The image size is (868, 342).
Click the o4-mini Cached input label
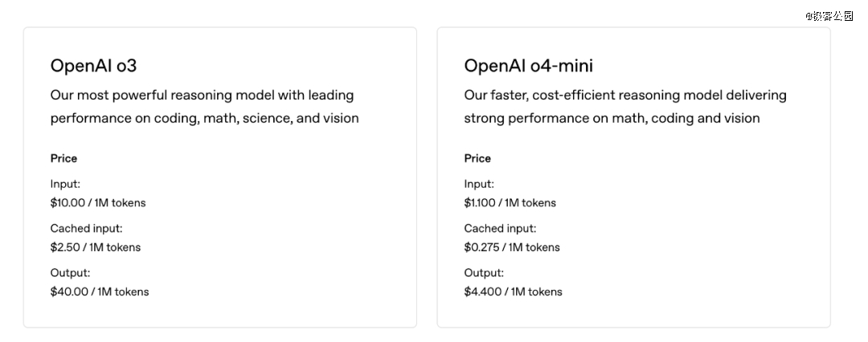point(500,228)
